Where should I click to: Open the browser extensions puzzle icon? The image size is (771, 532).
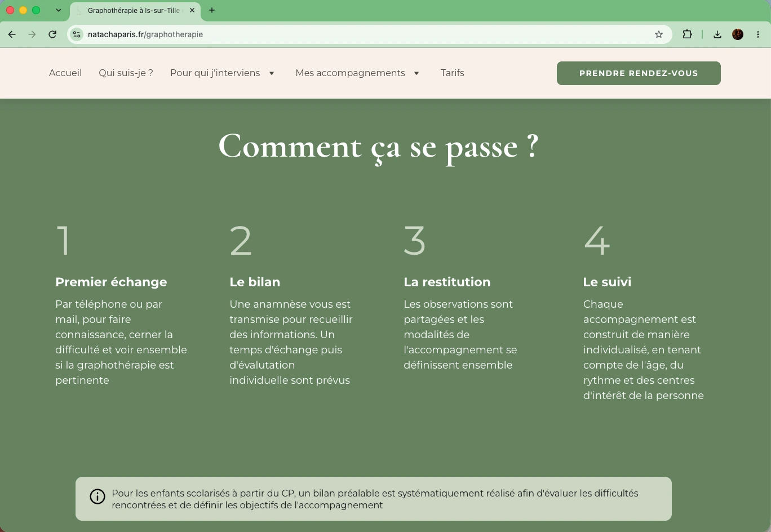point(687,34)
